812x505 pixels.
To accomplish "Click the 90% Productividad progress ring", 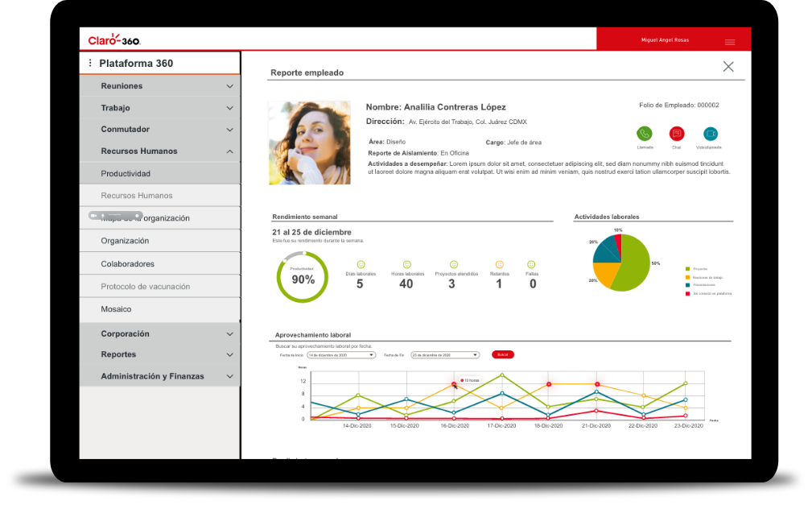I will (303, 278).
